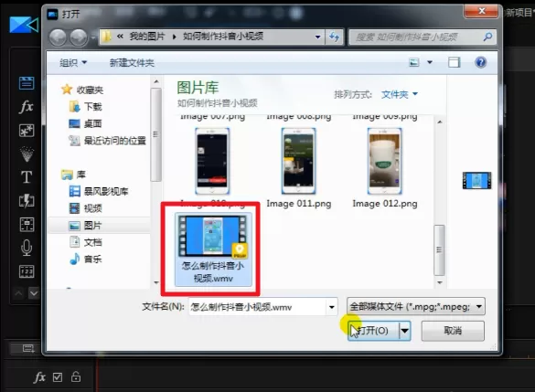Viewport: 535px width, 392px height.
Task: Click the Forward navigation arrow in dialog
Action: click(79, 37)
